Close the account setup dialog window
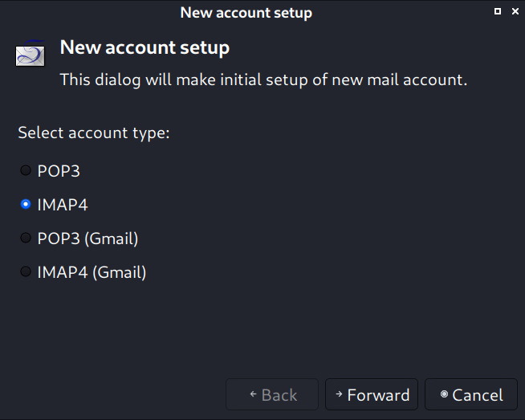The height and width of the screenshot is (420, 525). point(514,11)
